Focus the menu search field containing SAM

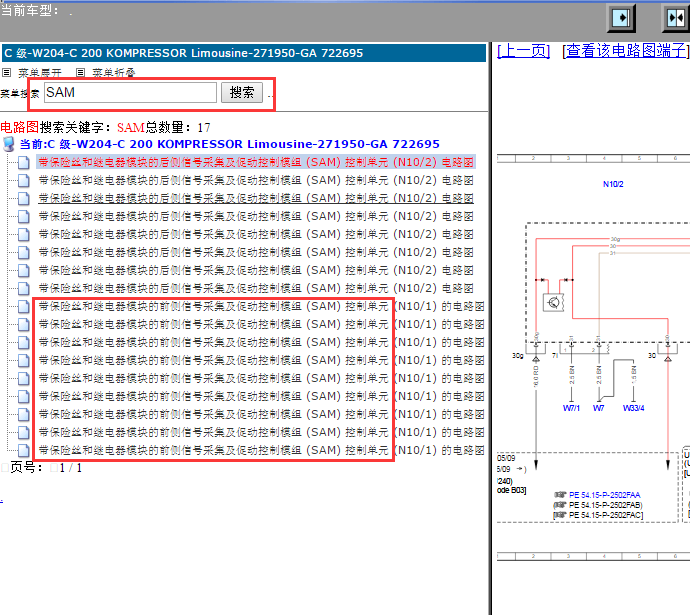[130, 93]
